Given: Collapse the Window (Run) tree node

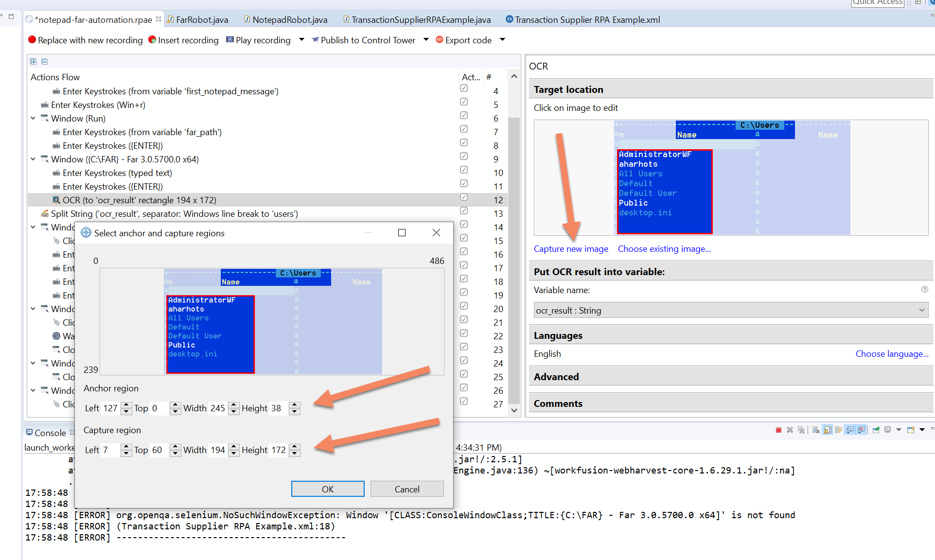Looking at the screenshot, I should 33,118.
